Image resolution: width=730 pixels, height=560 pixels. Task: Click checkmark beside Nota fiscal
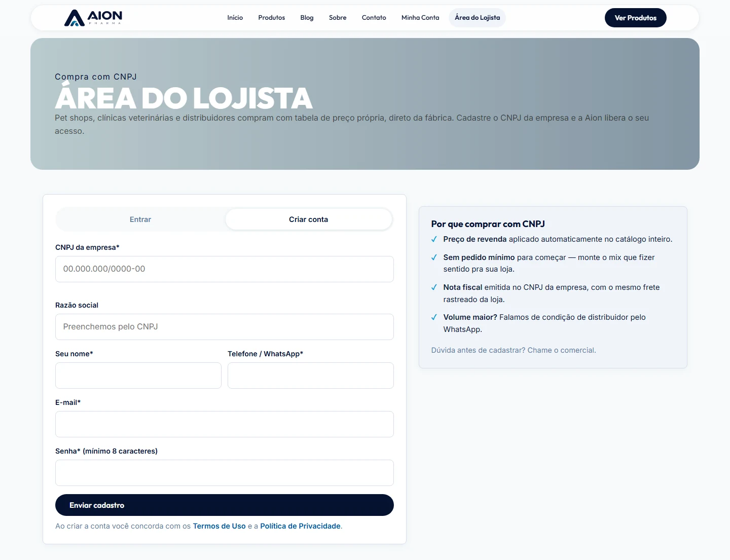[434, 287]
